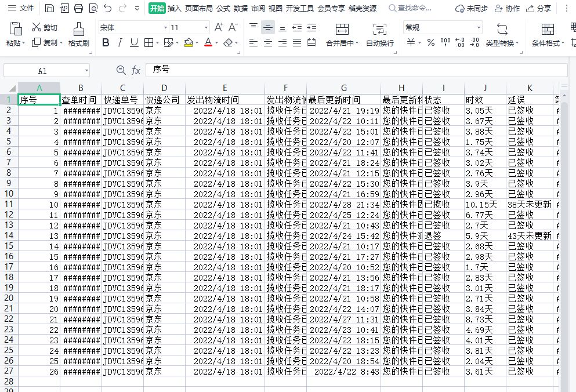Toggle Bold formatting

pyautogui.click(x=106, y=42)
